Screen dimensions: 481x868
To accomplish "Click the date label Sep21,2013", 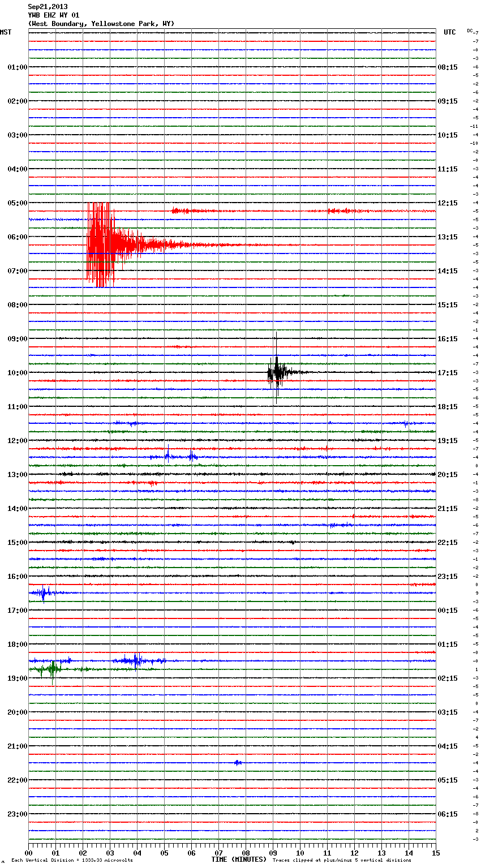I will (48, 7).
